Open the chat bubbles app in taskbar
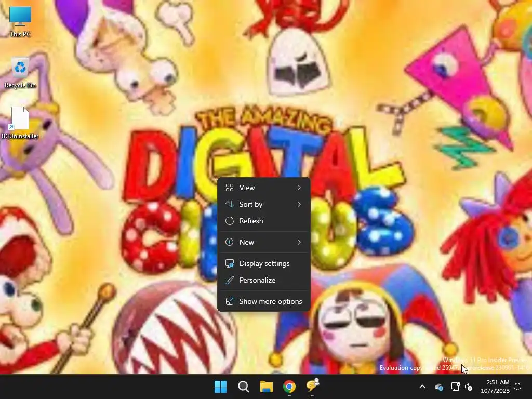 (x=312, y=385)
